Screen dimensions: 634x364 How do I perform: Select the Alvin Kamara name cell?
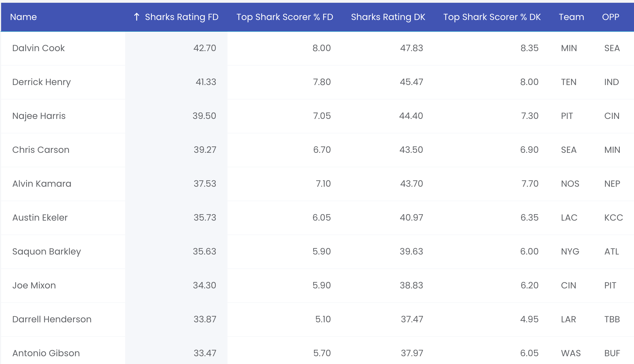pos(42,184)
